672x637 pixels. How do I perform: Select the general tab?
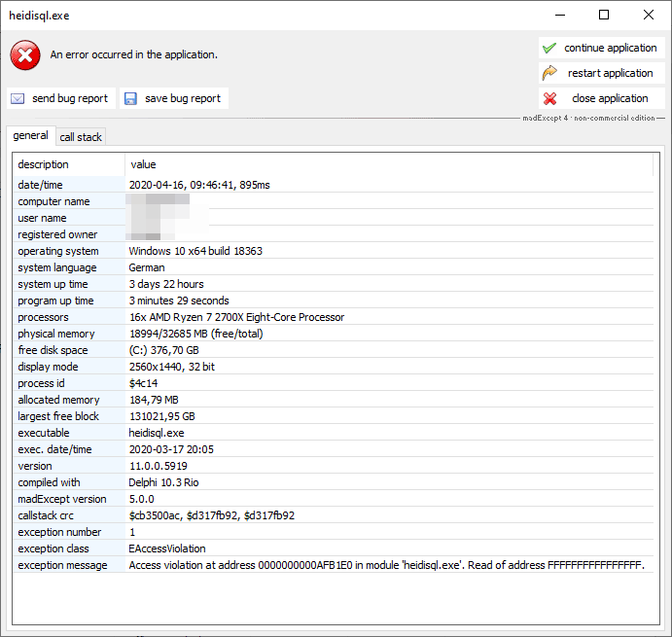point(30,135)
